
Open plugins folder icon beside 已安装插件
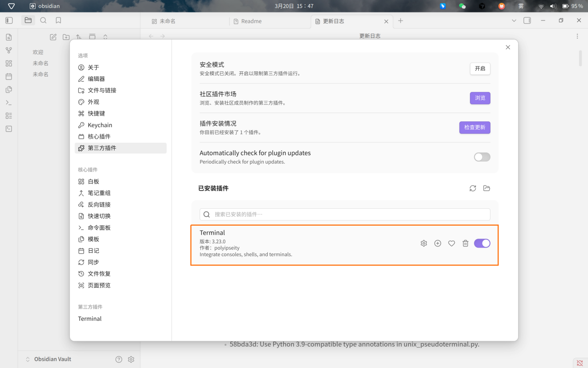[x=486, y=188]
